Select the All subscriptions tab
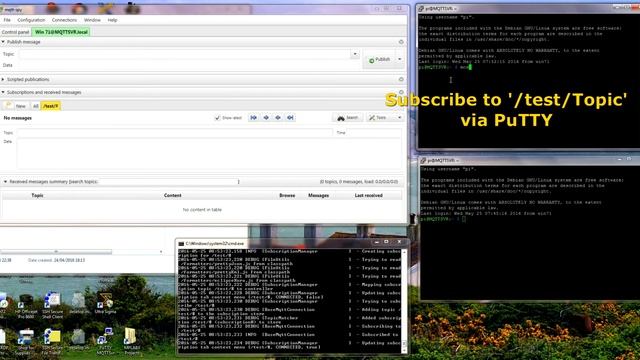Image resolution: width=640 pixels, height=360 pixels. pos(36,106)
